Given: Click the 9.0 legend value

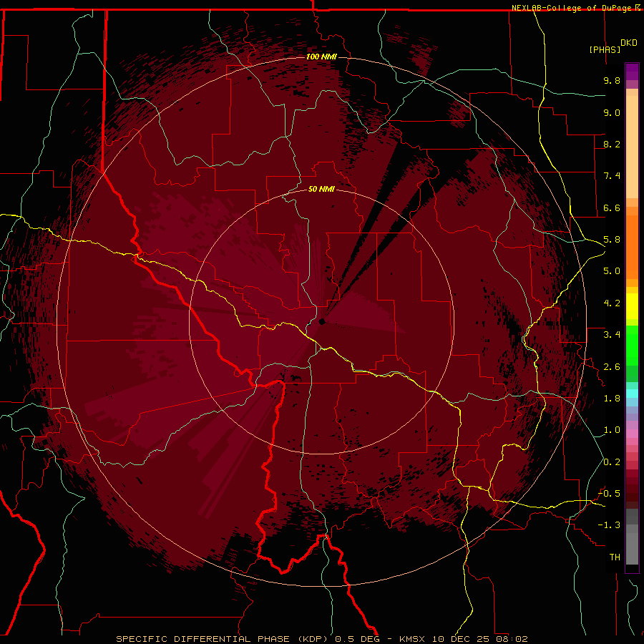Looking at the screenshot, I should pos(612,112).
